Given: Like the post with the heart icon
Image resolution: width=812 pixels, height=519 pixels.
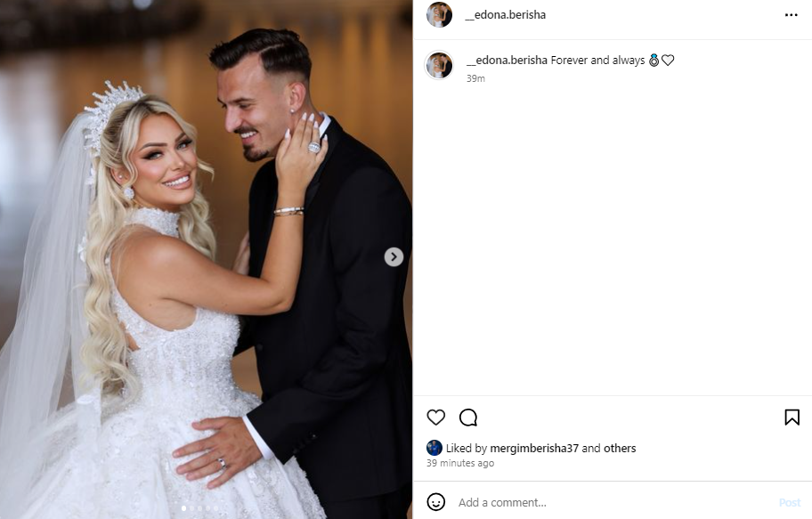Looking at the screenshot, I should click(435, 417).
